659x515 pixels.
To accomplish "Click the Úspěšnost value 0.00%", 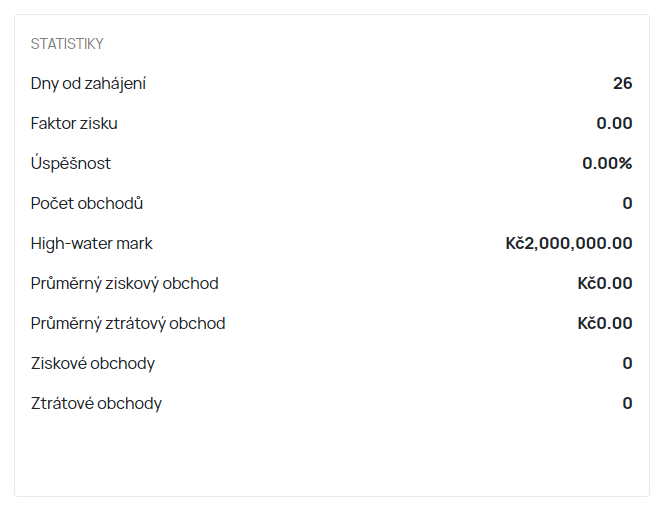I will (607, 163).
